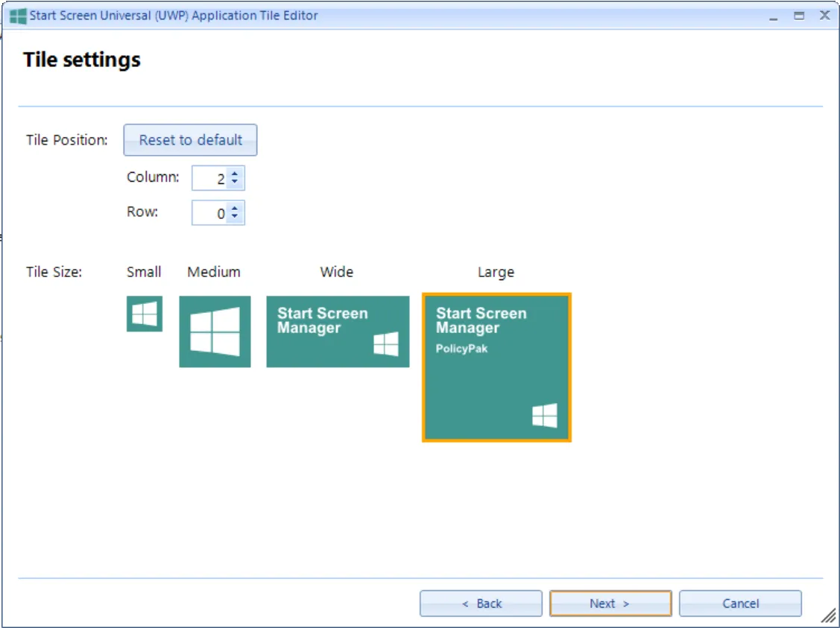Click the Tile Position label
This screenshot has height=628, width=840.
tap(67, 140)
